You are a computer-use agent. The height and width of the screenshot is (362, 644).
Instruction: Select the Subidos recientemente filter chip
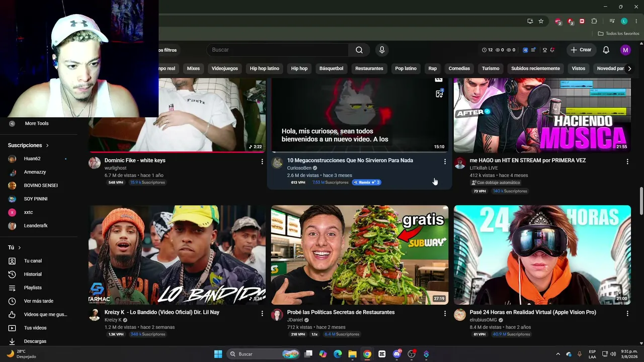pos(535,68)
